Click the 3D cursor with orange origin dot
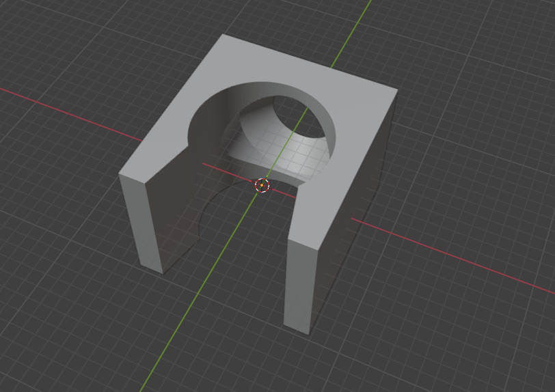 262,185
